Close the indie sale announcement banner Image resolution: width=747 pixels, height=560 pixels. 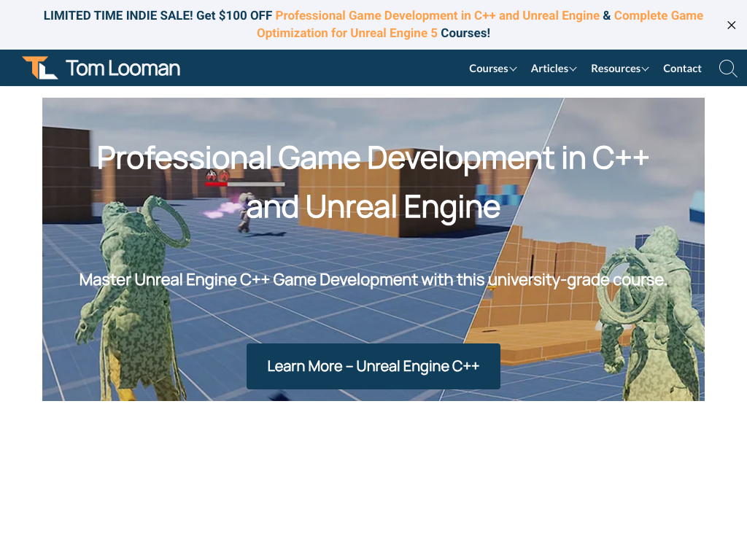[x=731, y=25]
